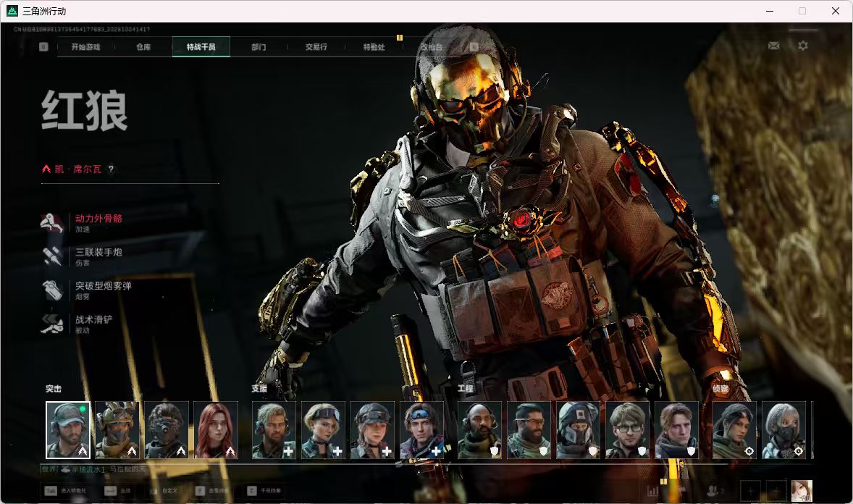Viewport: 853px width, 504px height.
Task: Select the 战术滑铲 passive skill icon
Action: pos(52,323)
